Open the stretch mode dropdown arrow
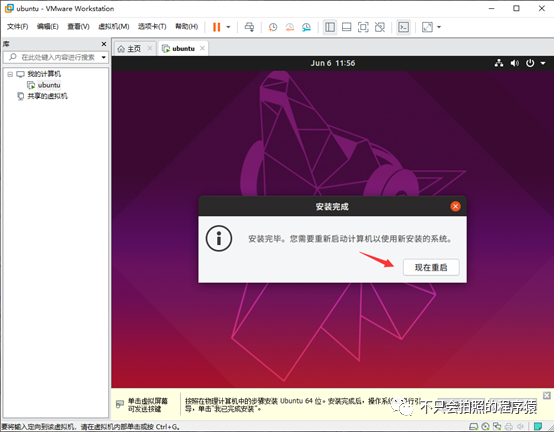 [x=439, y=27]
